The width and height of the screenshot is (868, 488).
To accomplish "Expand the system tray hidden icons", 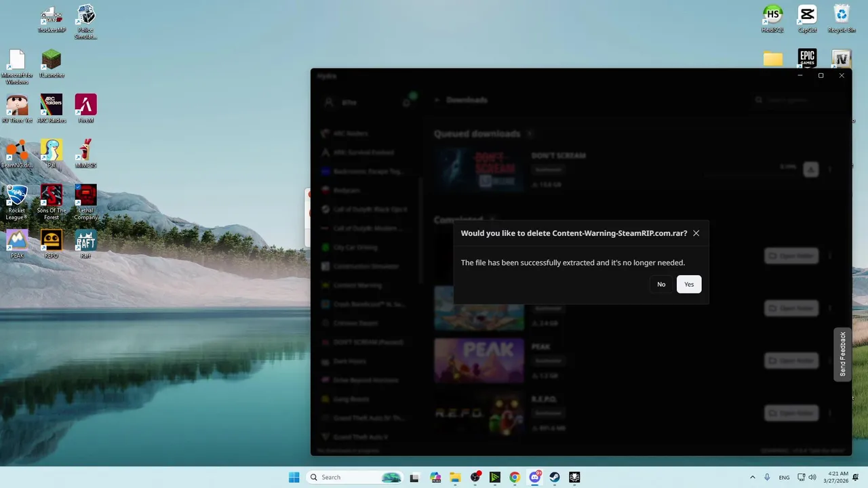I will pyautogui.click(x=752, y=477).
